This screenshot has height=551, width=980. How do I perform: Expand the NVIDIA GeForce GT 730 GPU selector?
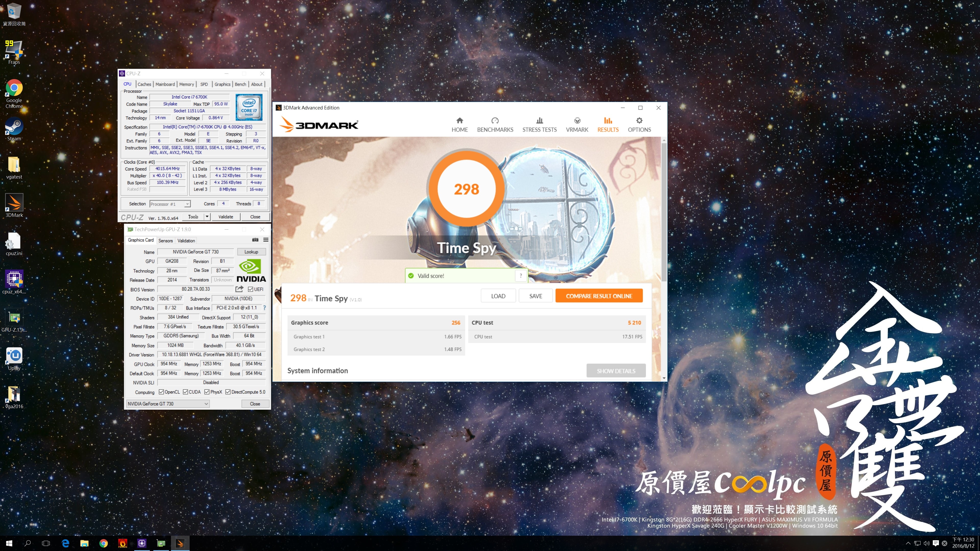click(x=168, y=404)
